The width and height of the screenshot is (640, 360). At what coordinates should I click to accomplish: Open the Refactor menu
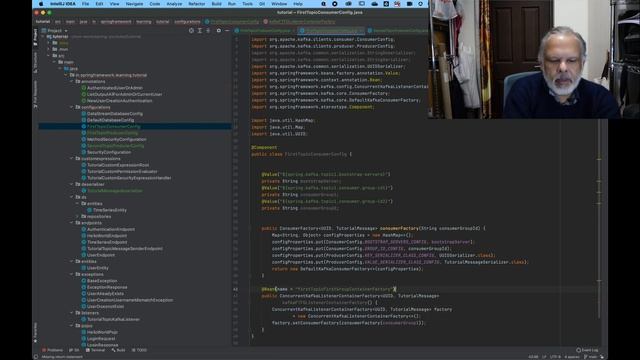click(x=197, y=4)
